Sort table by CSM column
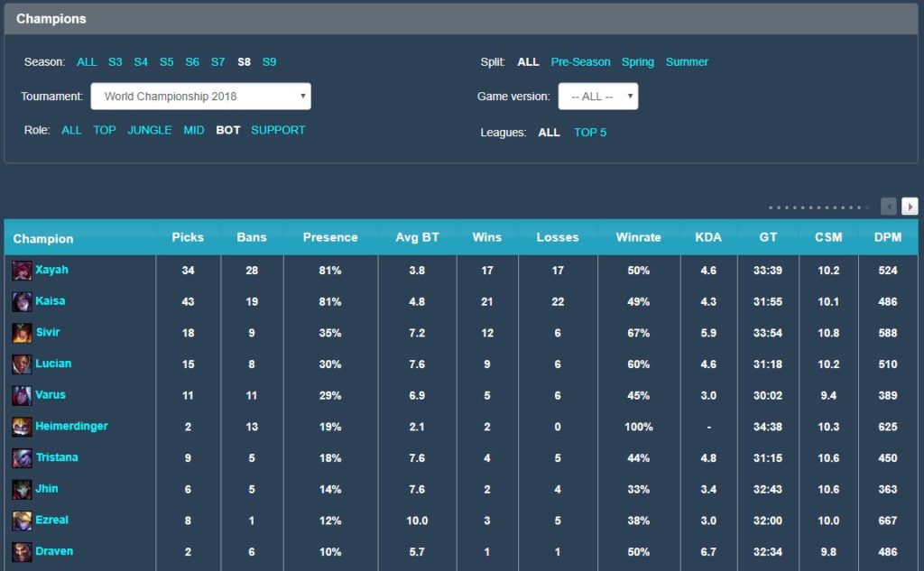This screenshot has width=924, height=571. point(828,237)
